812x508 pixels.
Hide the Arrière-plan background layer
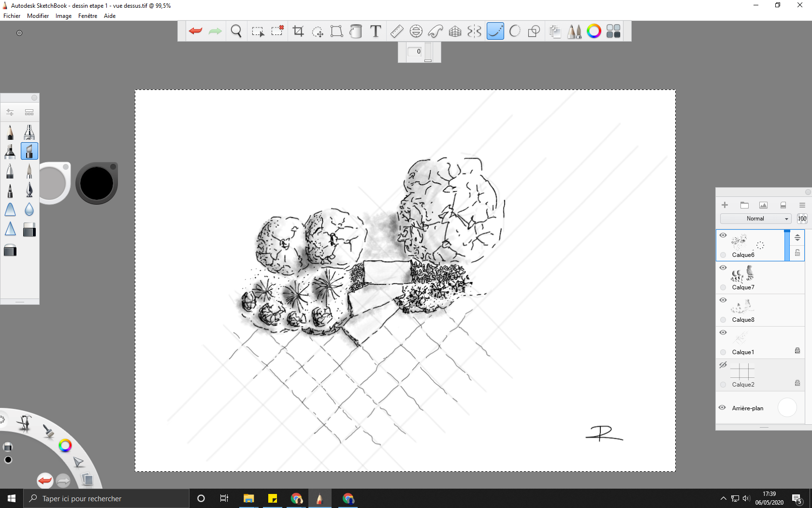(722, 407)
